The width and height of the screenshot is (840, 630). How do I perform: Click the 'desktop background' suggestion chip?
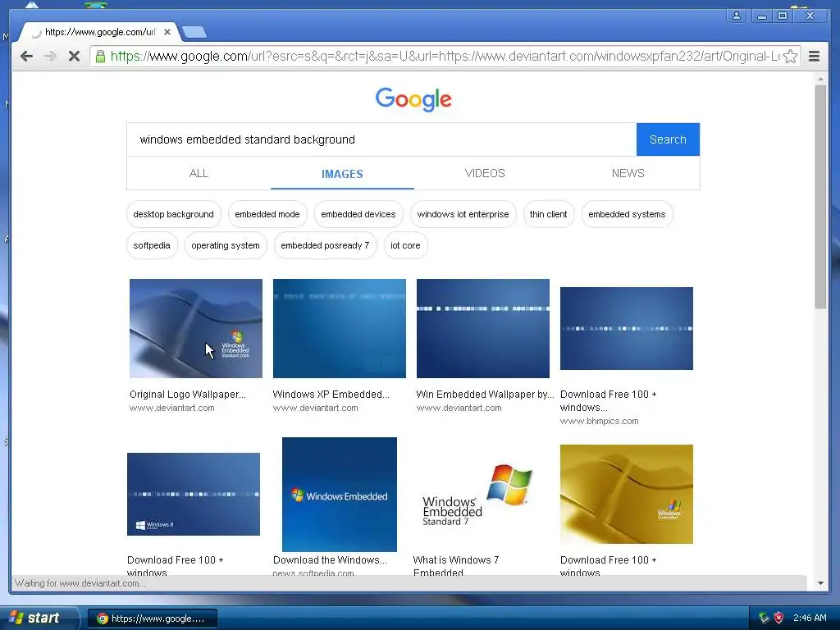click(174, 214)
